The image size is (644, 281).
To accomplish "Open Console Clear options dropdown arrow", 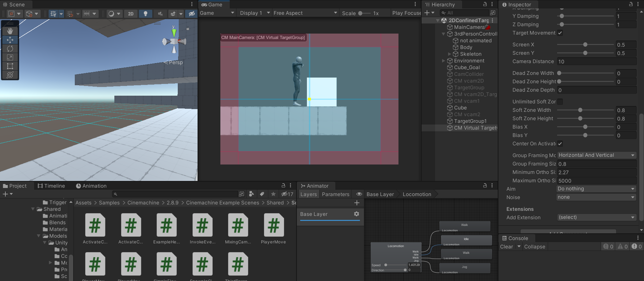I will (519, 246).
